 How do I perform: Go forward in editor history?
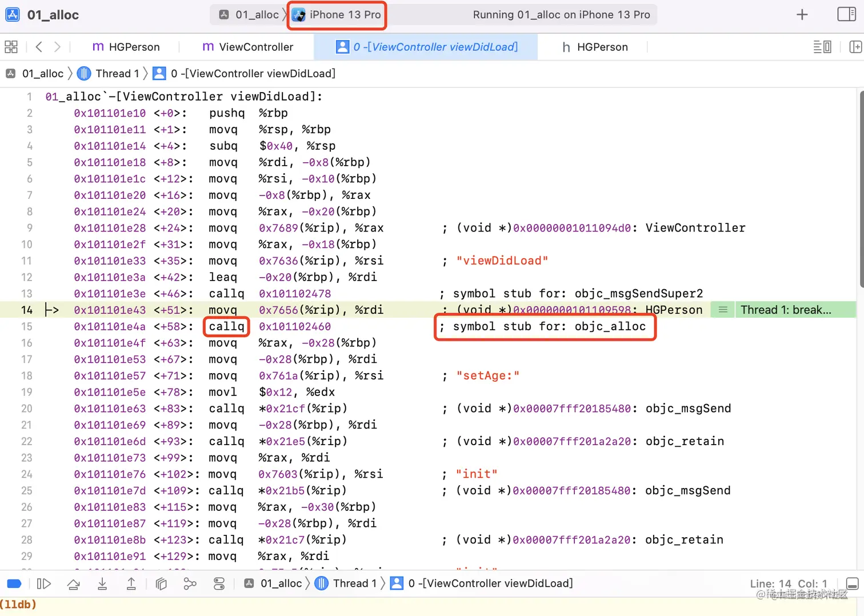57,47
